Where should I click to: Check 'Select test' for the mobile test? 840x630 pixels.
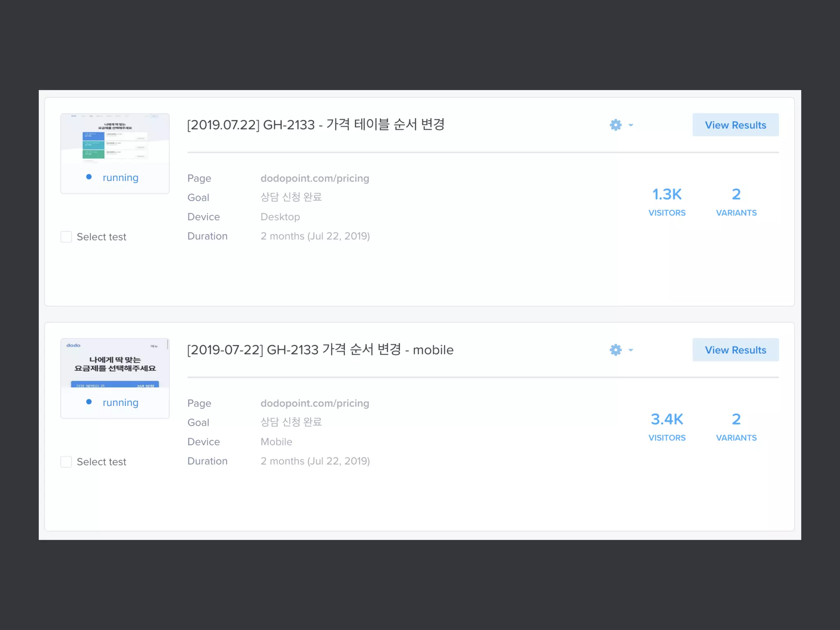66,462
